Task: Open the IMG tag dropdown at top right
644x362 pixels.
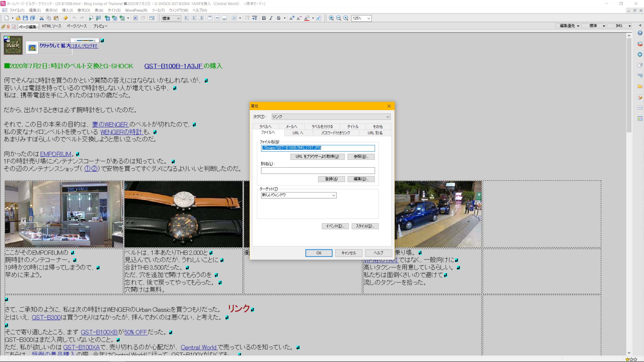Action: point(619,26)
